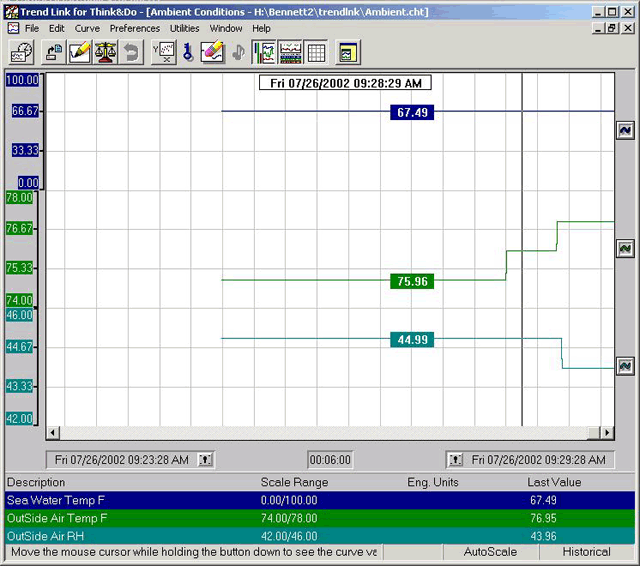Click the 0.00/100.00 scale range cell
This screenshot has width=640, height=566.
(289, 500)
